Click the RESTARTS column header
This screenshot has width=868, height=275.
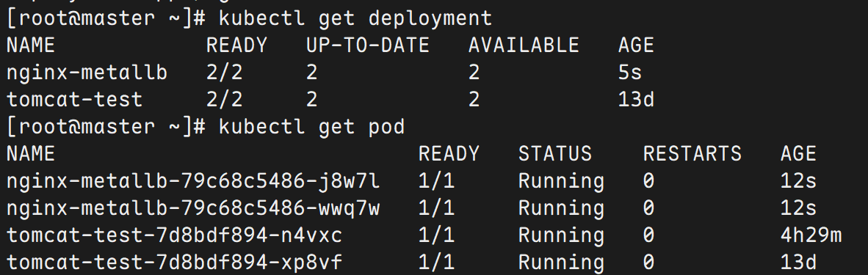point(692,154)
